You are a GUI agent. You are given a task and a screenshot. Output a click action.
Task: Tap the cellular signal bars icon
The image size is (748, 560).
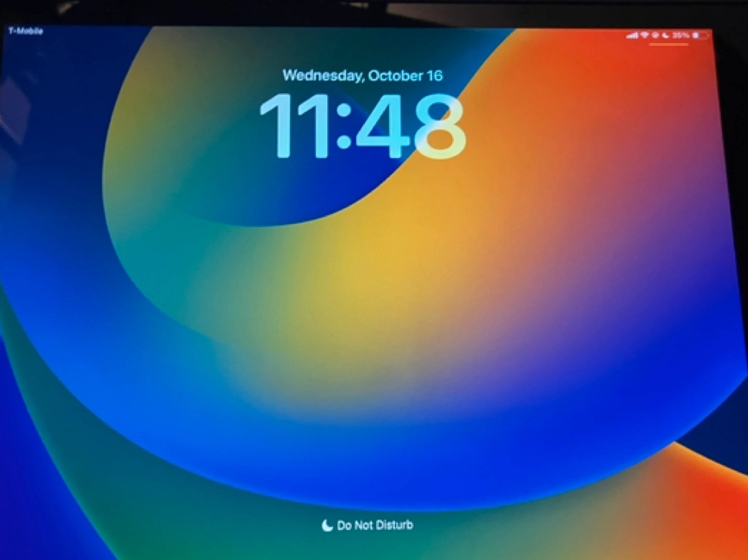point(632,35)
